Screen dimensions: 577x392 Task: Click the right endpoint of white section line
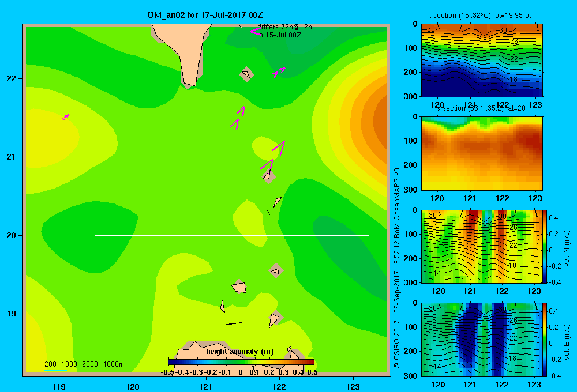(x=368, y=235)
